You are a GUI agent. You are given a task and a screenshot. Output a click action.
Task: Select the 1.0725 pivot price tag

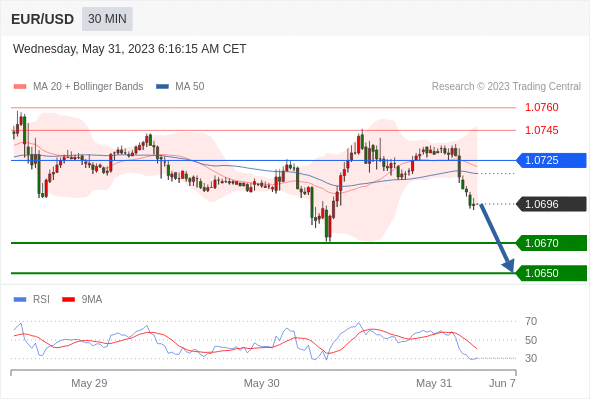coord(551,160)
